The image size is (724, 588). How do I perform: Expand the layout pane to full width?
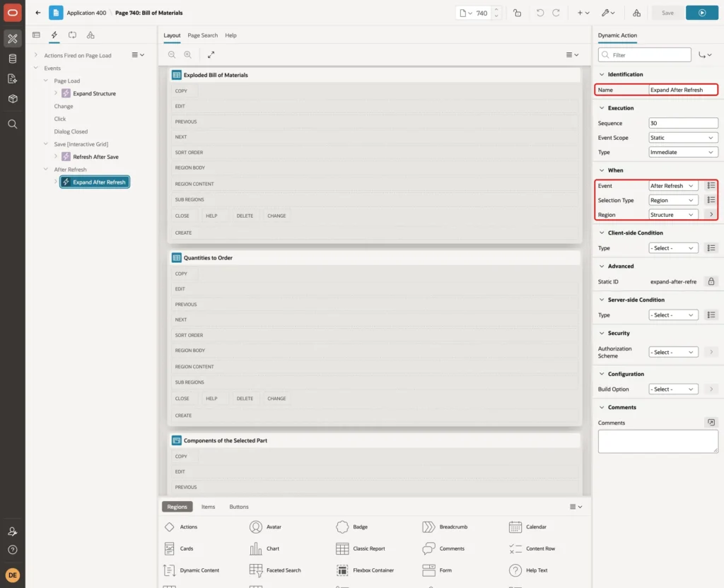point(211,54)
